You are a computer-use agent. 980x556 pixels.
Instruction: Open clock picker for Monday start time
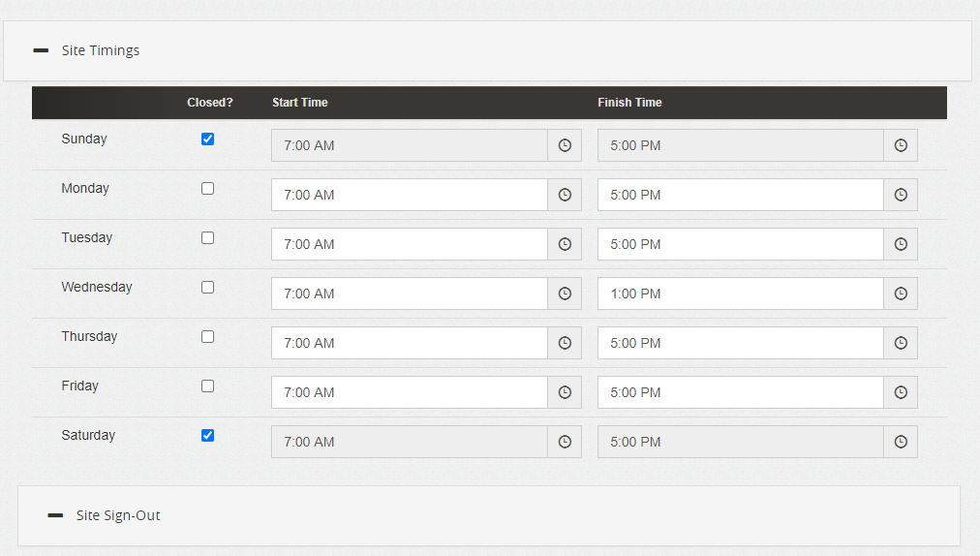point(565,195)
